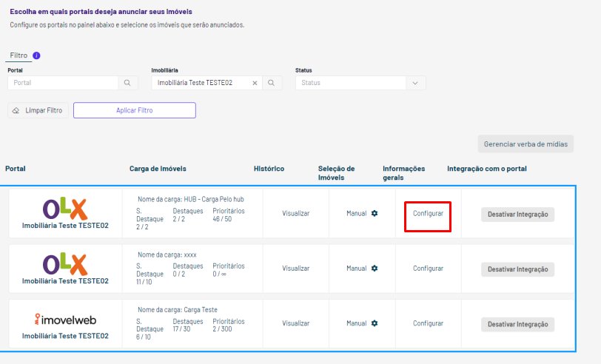Click the Limpar Filtro button
Screen dimensions: 601x364
(38, 110)
